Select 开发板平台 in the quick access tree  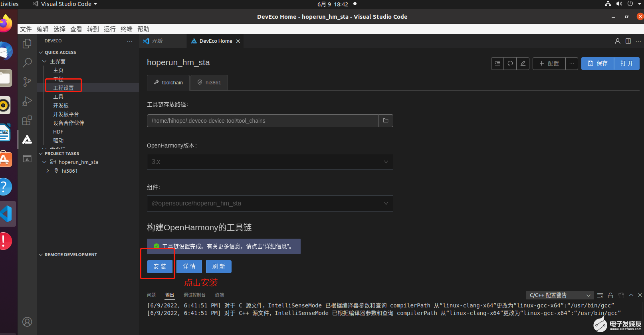[x=66, y=114]
